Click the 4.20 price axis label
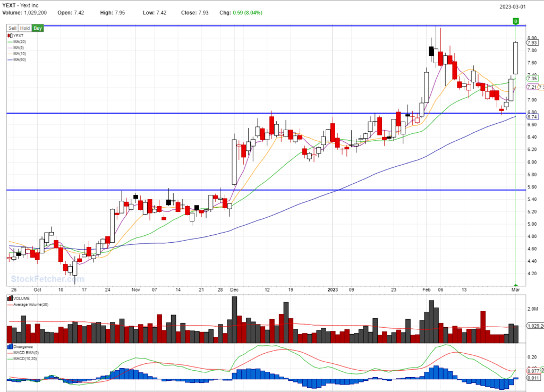 pyautogui.click(x=532, y=274)
